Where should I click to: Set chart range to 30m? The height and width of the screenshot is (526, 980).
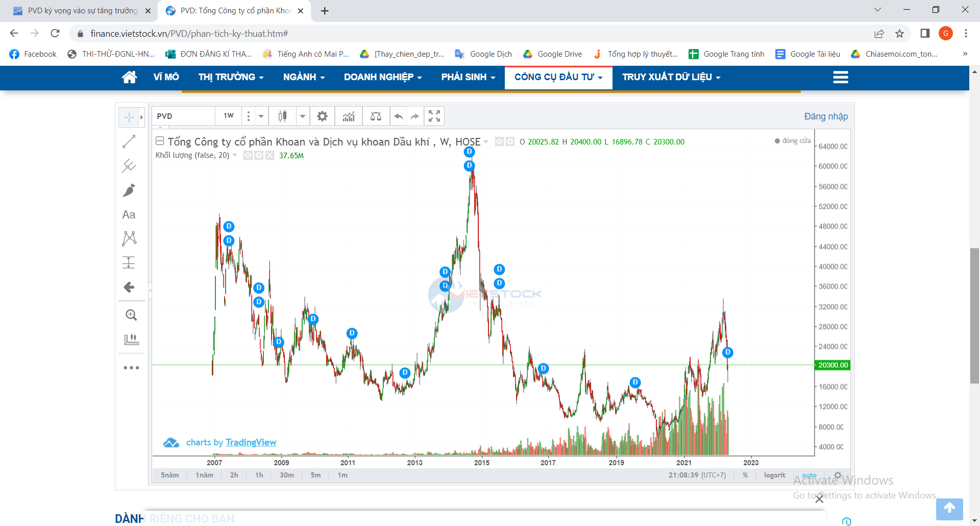(287, 475)
